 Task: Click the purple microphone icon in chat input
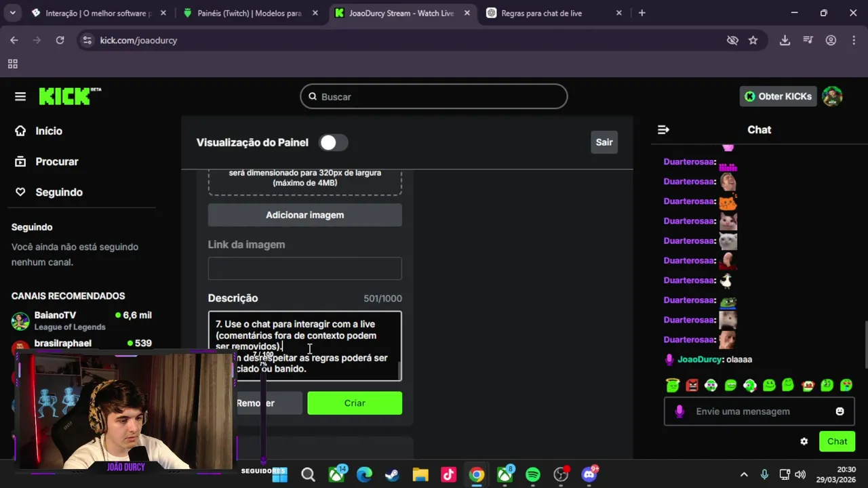(x=679, y=411)
